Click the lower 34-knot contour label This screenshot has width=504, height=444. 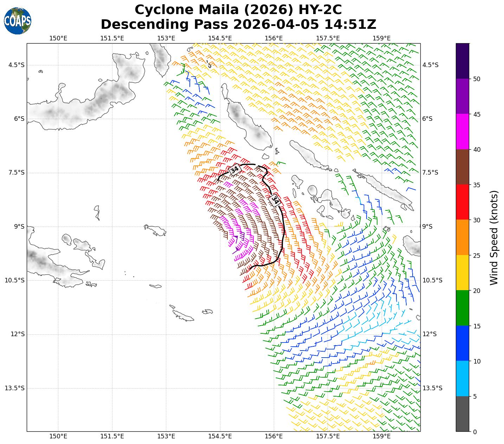point(275,201)
